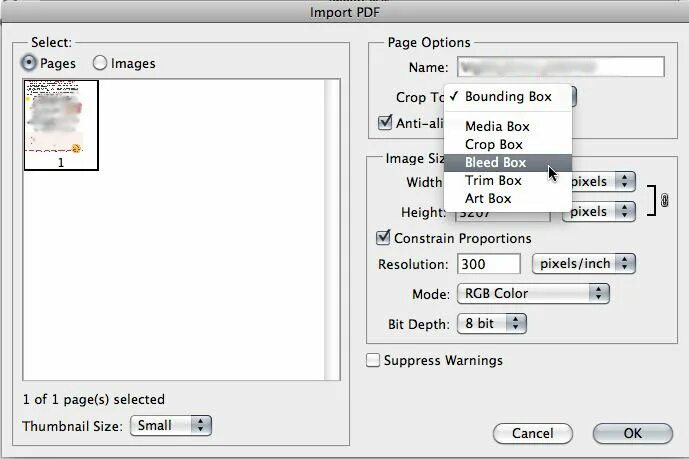Choose Art Box menu option
Image resolution: width=689 pixels, height=459 pixels.
point(488,199)
